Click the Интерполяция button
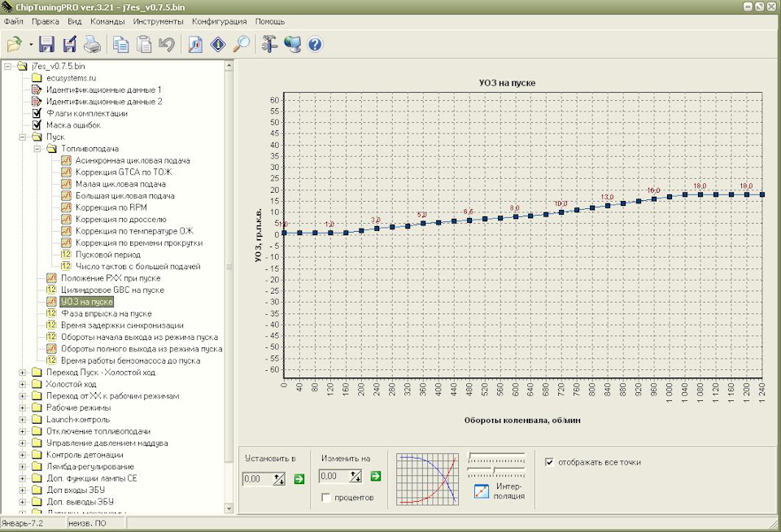Viewport: 781px width, 532px height. point(499,491)
